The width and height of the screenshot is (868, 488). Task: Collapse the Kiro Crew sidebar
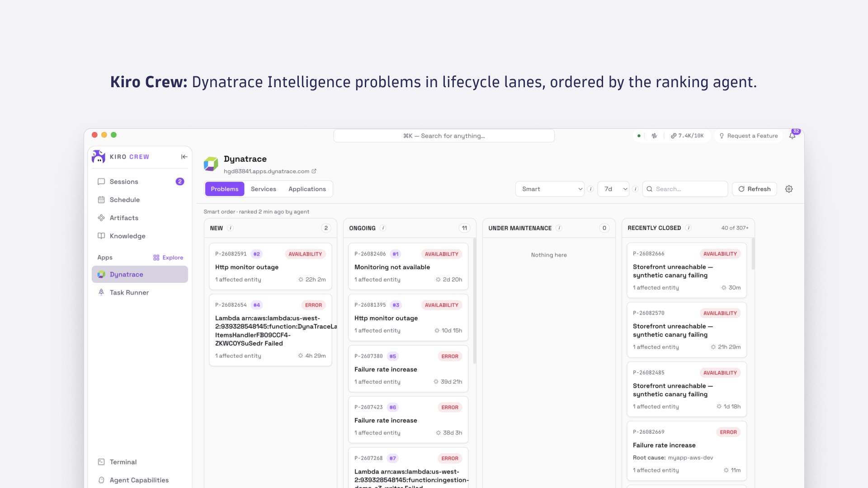(x=184, y=157)
